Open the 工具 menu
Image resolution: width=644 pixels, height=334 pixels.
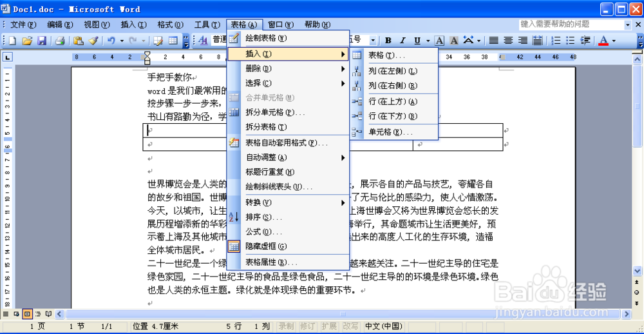207,25
